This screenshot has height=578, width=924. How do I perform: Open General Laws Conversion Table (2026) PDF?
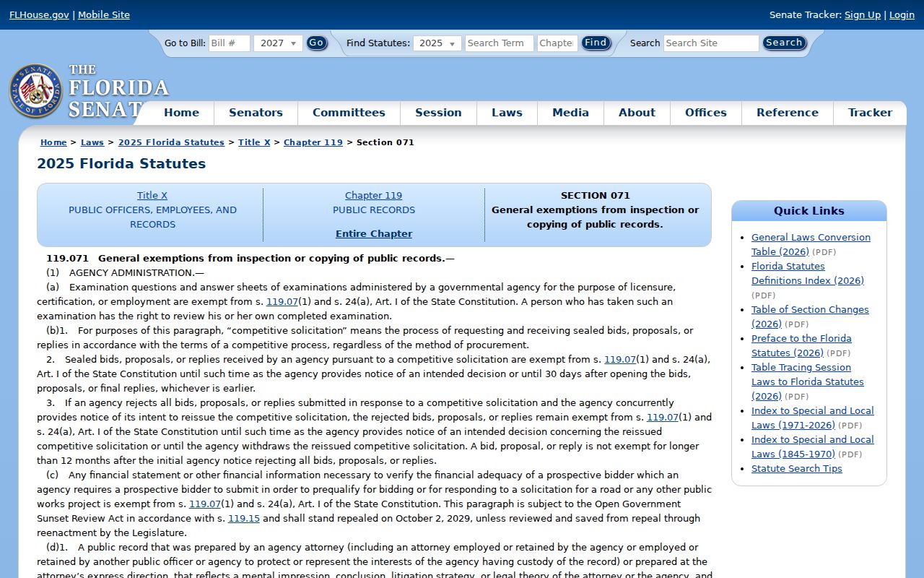coord(811,244)
